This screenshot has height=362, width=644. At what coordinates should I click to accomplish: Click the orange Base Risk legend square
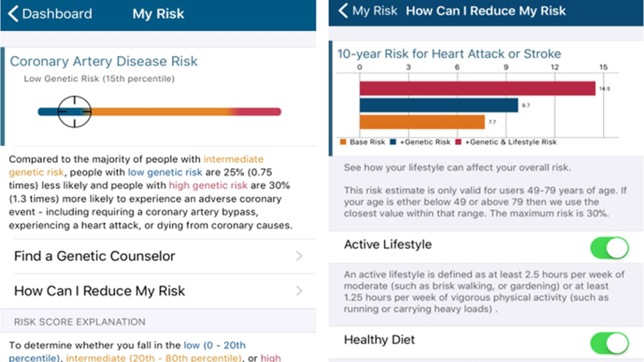pyautogui.click(x=343, y=142)
